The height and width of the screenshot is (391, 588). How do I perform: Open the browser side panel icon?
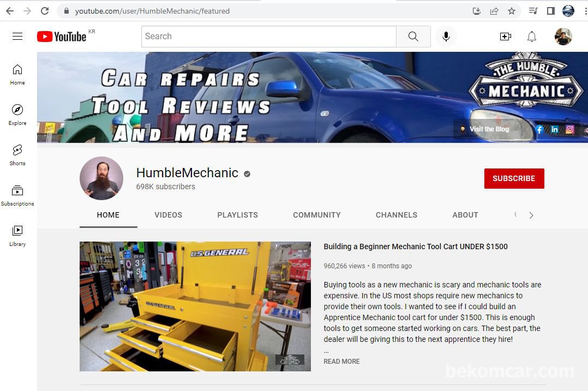(x=550, y=11)
